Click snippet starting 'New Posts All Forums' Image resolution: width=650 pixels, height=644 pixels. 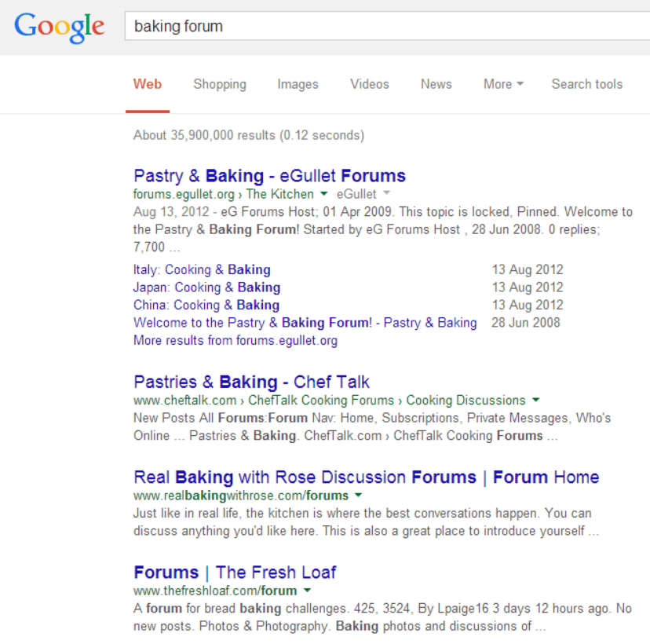click(x=372, y=426)
